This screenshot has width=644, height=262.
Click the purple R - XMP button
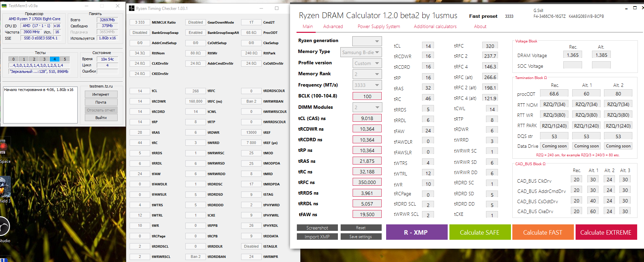click(417, 232)
